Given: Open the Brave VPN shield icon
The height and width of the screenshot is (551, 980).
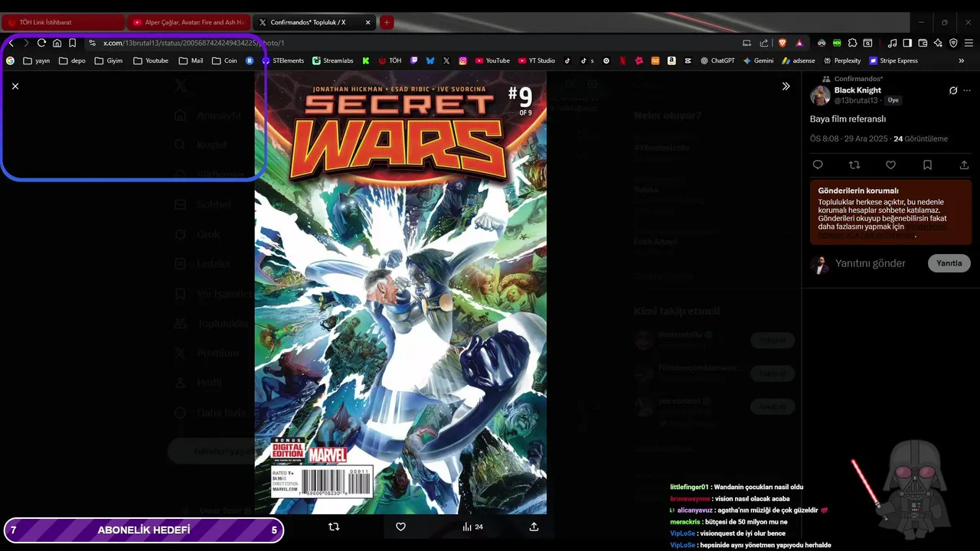Looking at the screenshot, I should [953, 43].
